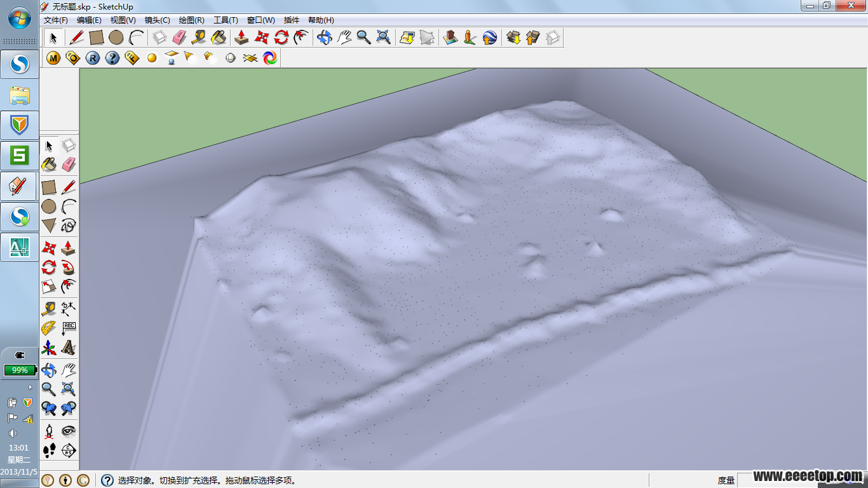Click the 13:01 system clock
This screenshot has width=868, height=488.
19,448
